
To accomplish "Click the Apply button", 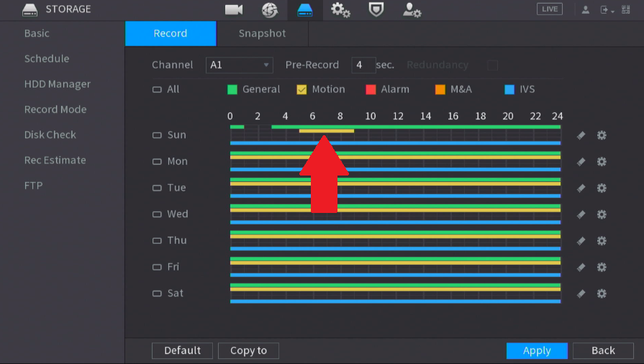I will coord(537,350).
